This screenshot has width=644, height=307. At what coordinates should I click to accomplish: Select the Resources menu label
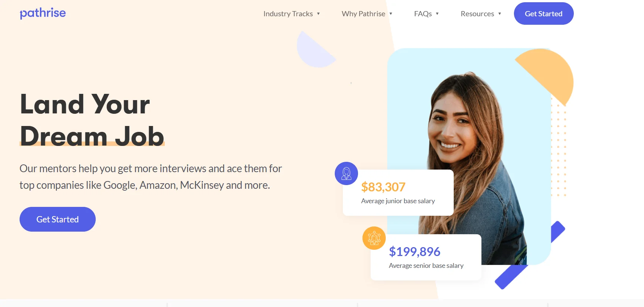click(x=477, y=14)
